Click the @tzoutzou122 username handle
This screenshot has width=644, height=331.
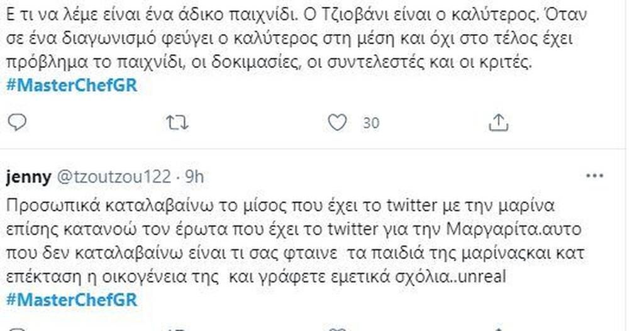pos(114,177)
